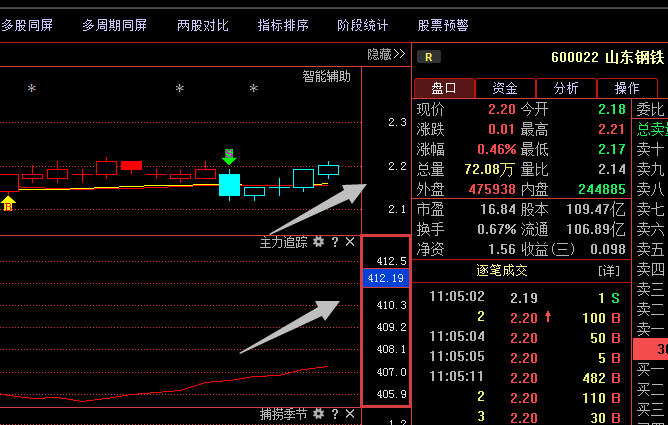Viewport: 668px width, 425px height.
Task: Open 多周期同屏 view
Action: click(x=115, y=26)
